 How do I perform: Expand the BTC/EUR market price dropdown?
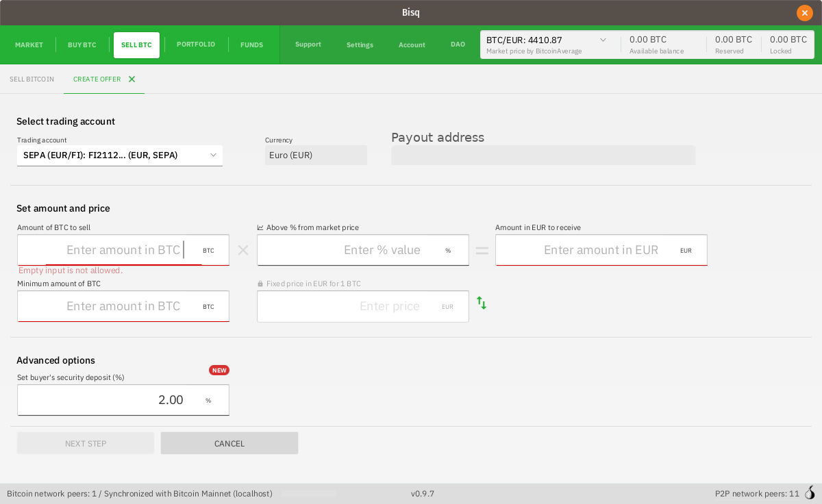[x=603, y=40]
